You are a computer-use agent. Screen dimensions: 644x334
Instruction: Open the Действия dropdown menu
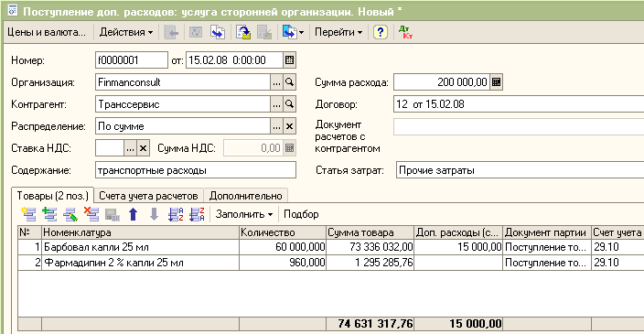(125, 32)
